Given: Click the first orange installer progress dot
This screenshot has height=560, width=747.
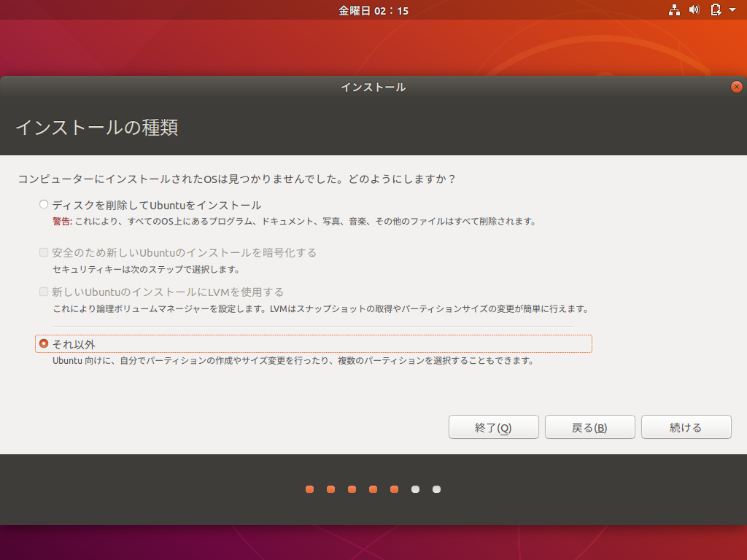Looking at the screenshot, I should coord(309,489).
